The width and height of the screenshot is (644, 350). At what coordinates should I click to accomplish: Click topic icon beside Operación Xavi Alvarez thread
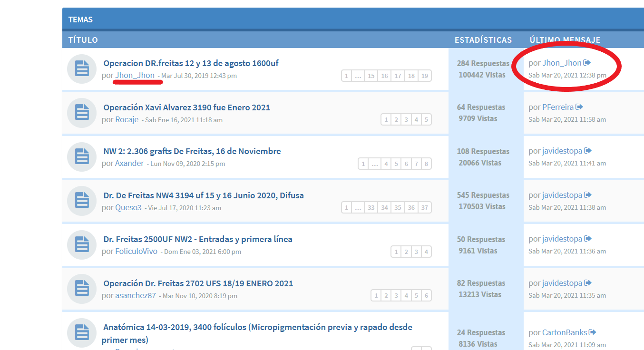click(x=82, y=113)
